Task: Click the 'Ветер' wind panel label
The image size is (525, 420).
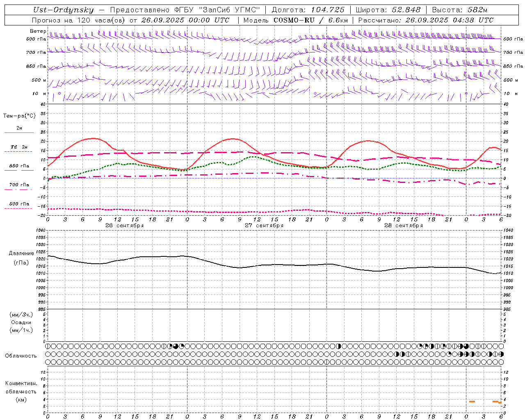Action: pyautogui.click(x=38, y=31)
